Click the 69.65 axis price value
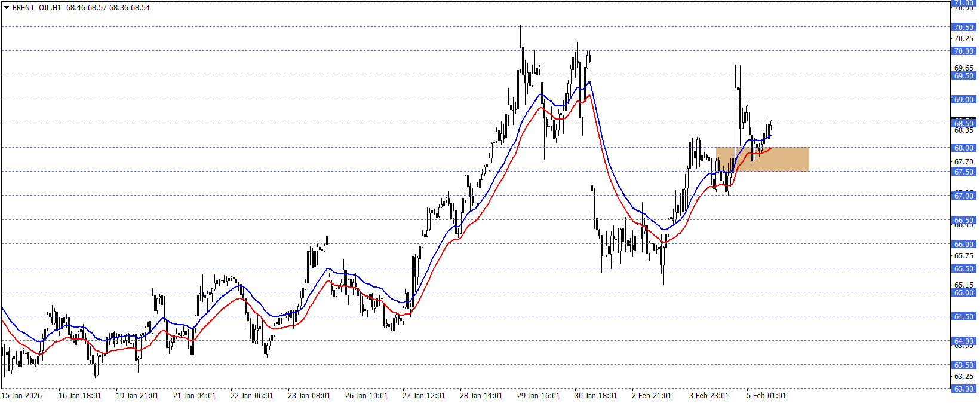Image resolution: width=980 pixels, height=403 pixels. point(963,68)
